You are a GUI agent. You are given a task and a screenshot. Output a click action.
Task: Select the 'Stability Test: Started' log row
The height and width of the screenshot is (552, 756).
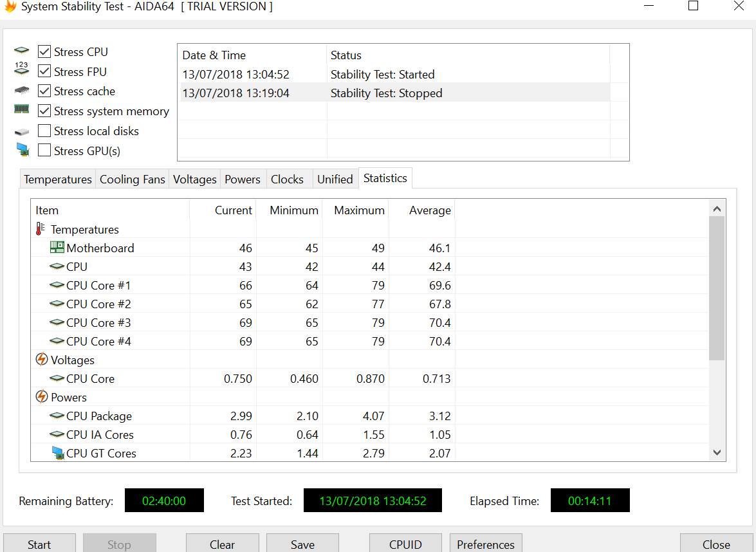[x=395, y=74]
